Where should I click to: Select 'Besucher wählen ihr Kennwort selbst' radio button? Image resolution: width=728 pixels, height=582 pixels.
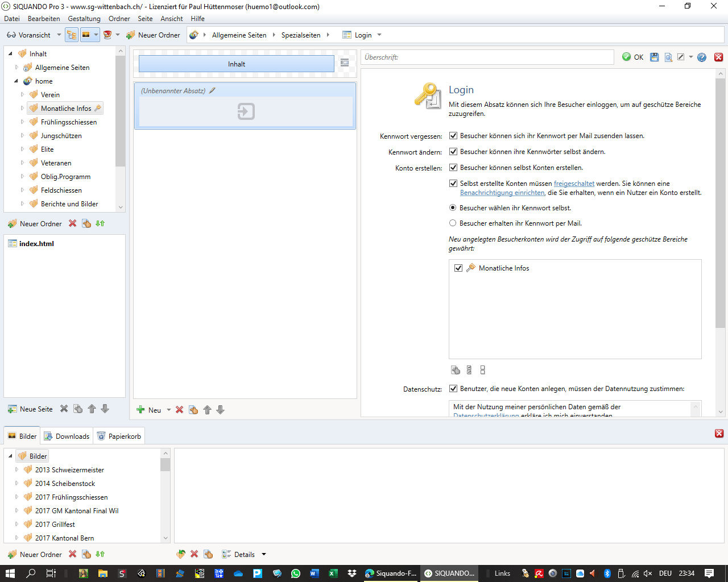click(453, 208)
